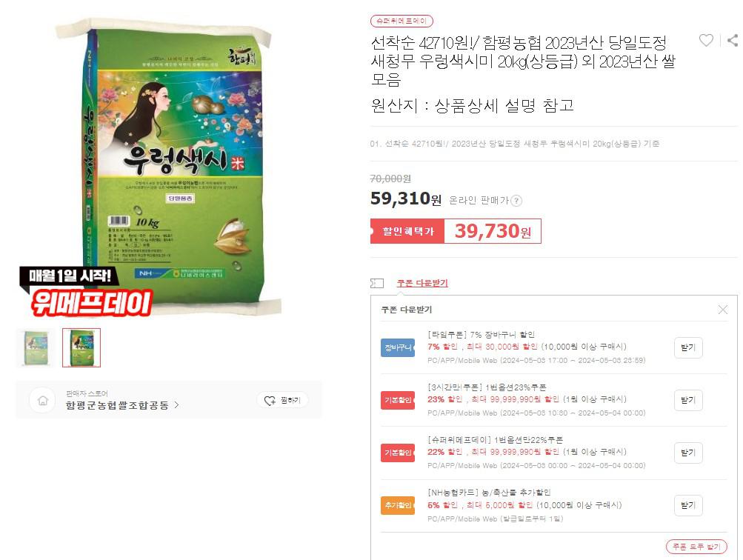Image resolution: width=743 pixels, height=560 pixels.
Task: Select the first product thumbnail
Action: pyautogui.click(x=36, y=347)
